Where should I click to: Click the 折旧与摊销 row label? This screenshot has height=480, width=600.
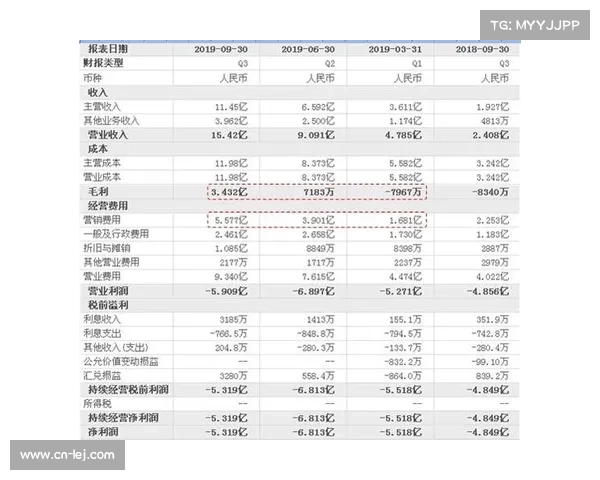[x=108, y=247]
